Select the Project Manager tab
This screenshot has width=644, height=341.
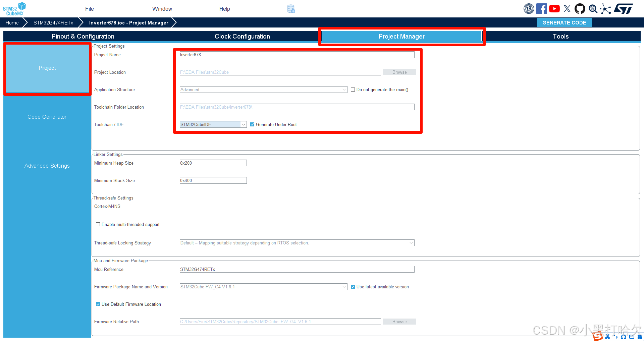click(x=401, y=36)
